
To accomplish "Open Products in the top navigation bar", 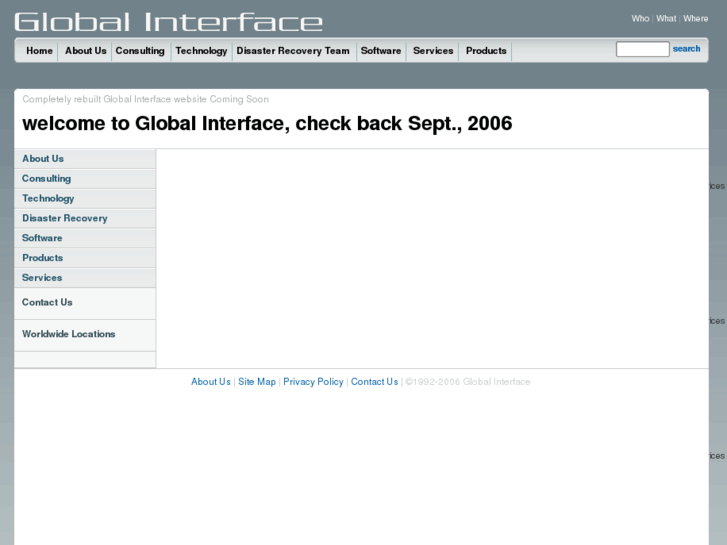I will pos(486,51).
